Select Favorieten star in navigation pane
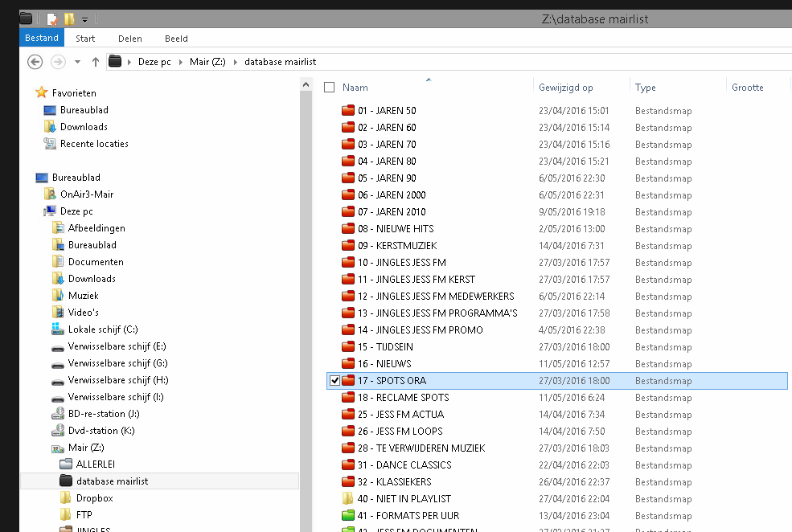Image resolution: width=792 pixels, height=532 pixels. (42, 92)
